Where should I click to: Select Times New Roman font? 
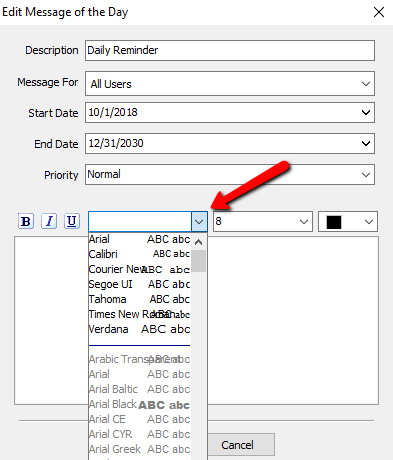click(x=139, y=314)
